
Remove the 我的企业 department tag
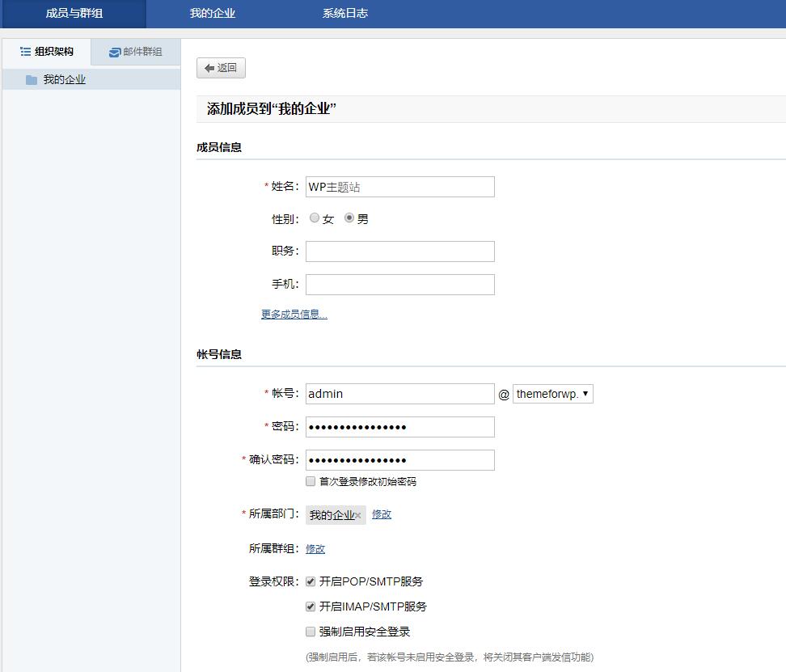358,515
